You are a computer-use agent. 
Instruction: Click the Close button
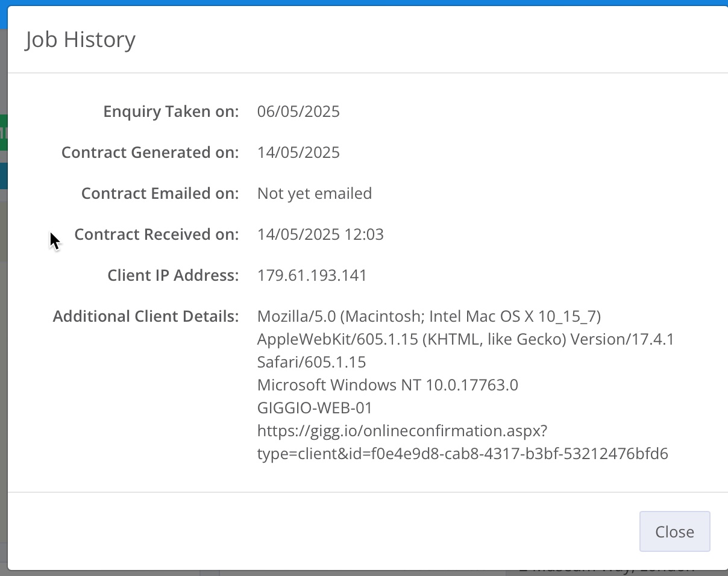tap(674, 531)
